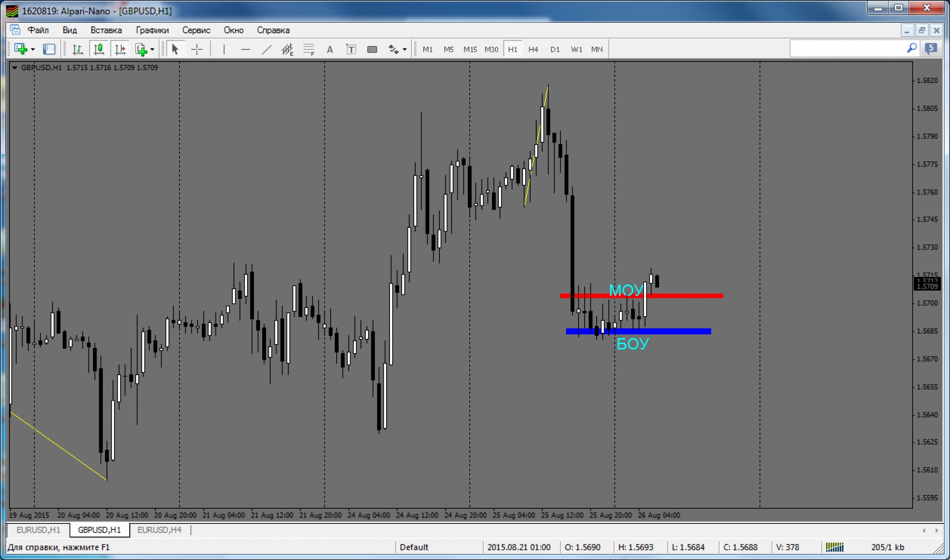The width and height of the screenshot is (950, 560).
Task: Open the Графики menu
Action: point(152,30)
